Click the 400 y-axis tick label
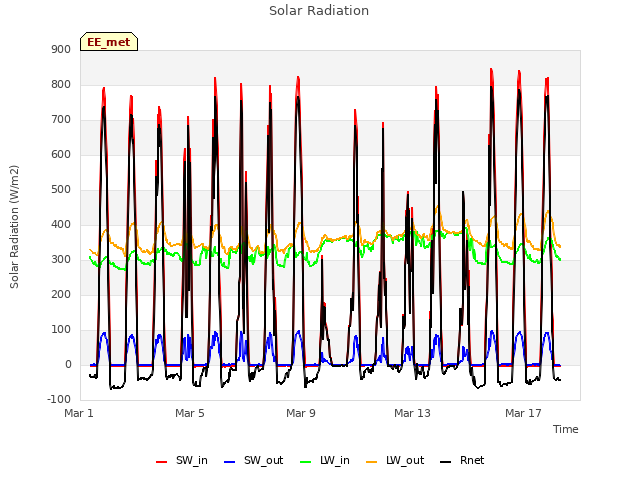The image size is (640, 480). click(61, 224)
